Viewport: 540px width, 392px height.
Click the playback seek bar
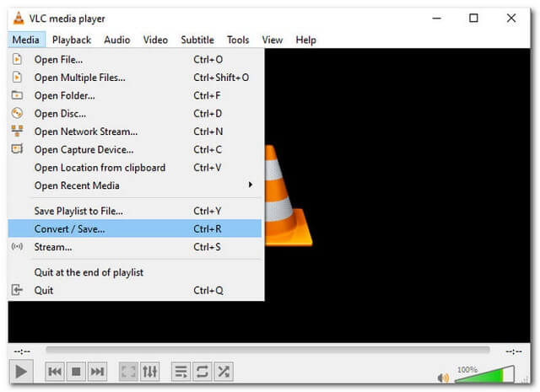(x=267, y=350)
